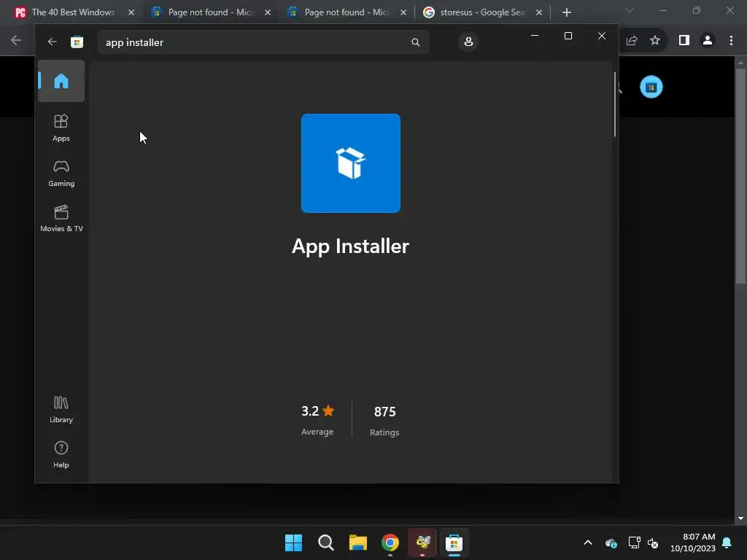Viewport: 747px width, 560px height.
Task: Close the first 'Page not found' Chrome tab
Action: coord(268,12)
